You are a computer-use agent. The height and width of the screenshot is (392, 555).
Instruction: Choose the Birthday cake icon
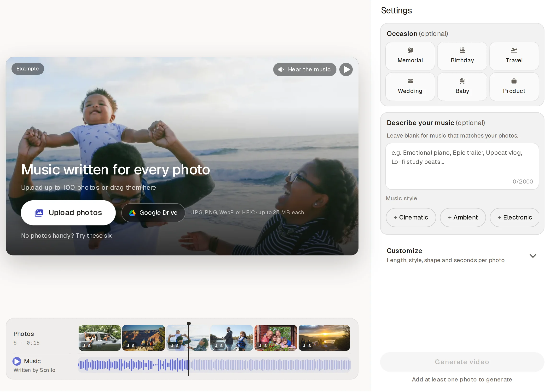pyautogui.click(x=463, y=50)
